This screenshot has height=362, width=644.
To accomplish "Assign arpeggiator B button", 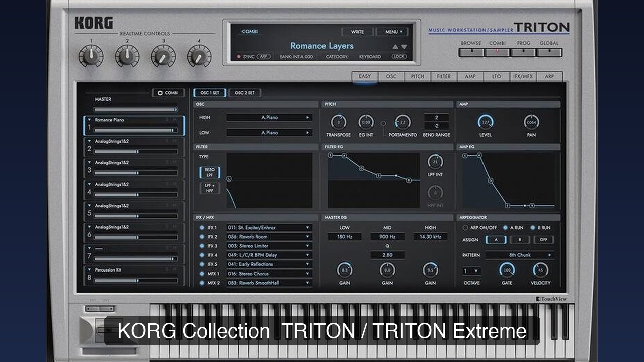I will 520,240.
